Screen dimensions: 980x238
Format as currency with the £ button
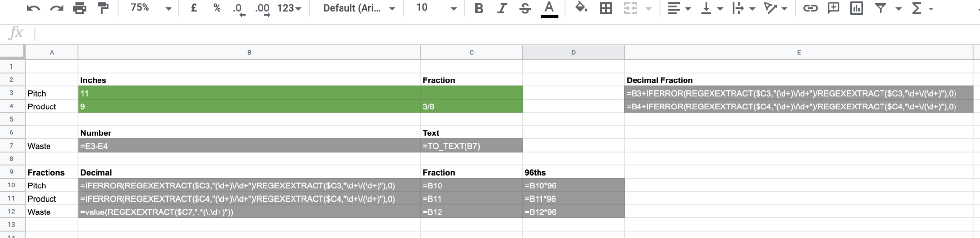(194, 8)
